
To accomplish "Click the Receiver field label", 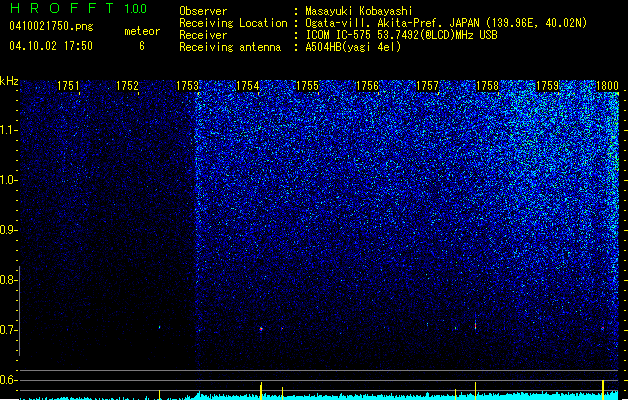I will pos(203,35).
